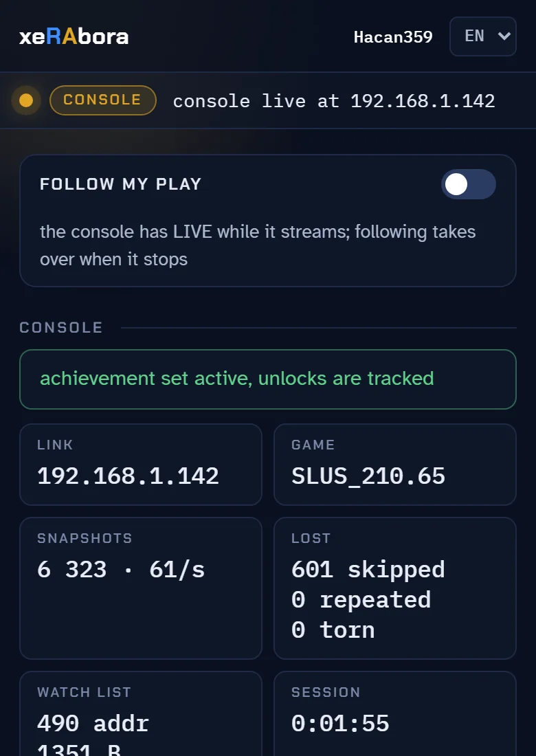The image size is (536, 756).
Task: Click the xeRAbora logo
Action: (74, 36)
